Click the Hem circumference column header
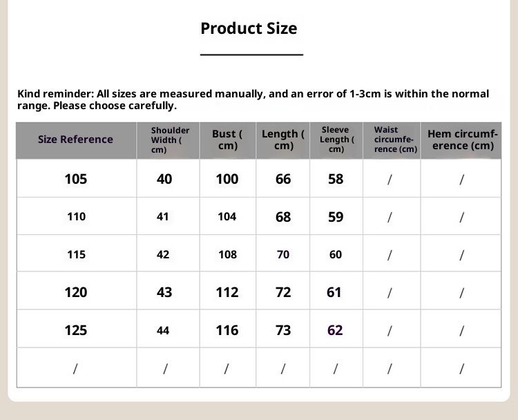The width and height of the screenshot is (518, 420). pos(462,140)
